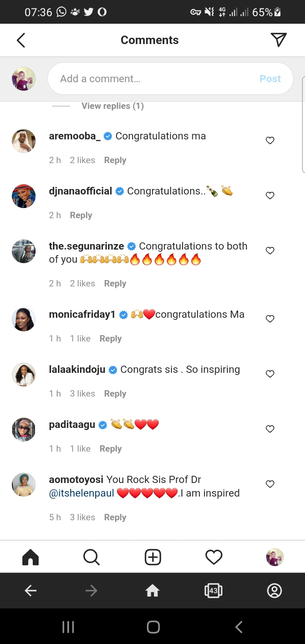Open profile avatar in bottom navigation
Screen dimensions: 305x644
pyautogui.click(x=274, y=557)
